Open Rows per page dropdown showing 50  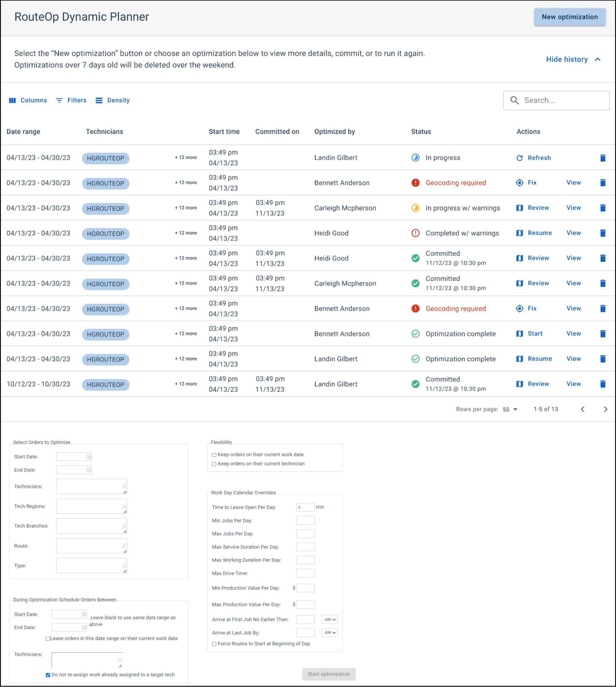coord(510,409)
